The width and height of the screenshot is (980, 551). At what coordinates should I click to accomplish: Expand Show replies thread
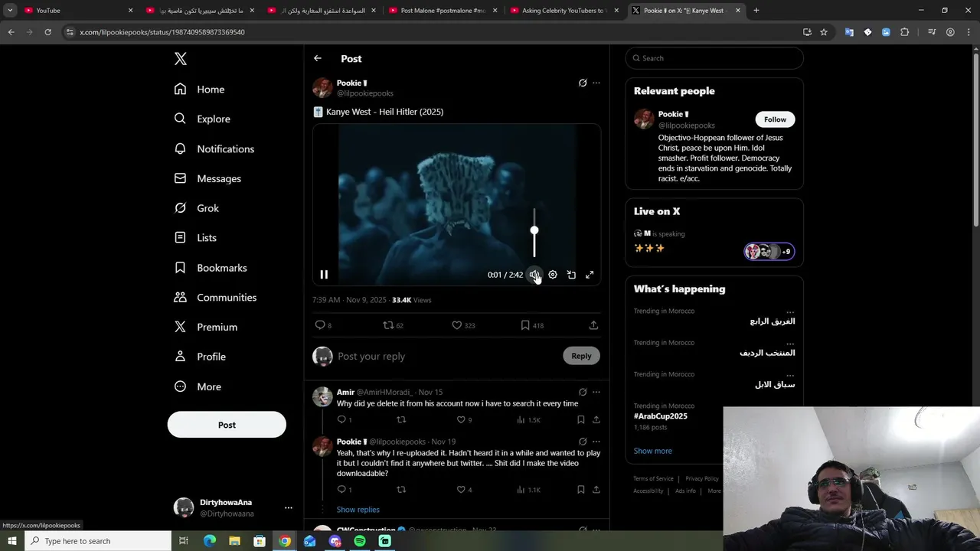point(358,510)
